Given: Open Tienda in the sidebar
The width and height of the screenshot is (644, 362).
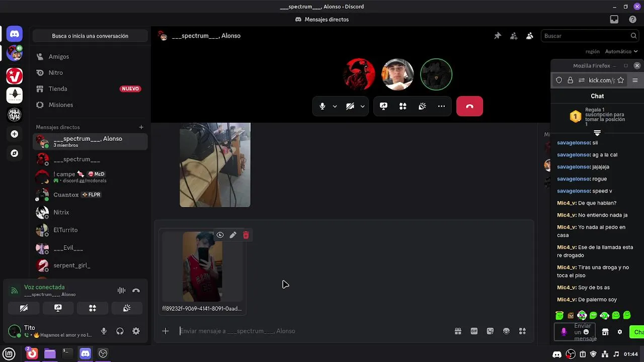Looking at the screenshot, I should click(x=90, y=89).
